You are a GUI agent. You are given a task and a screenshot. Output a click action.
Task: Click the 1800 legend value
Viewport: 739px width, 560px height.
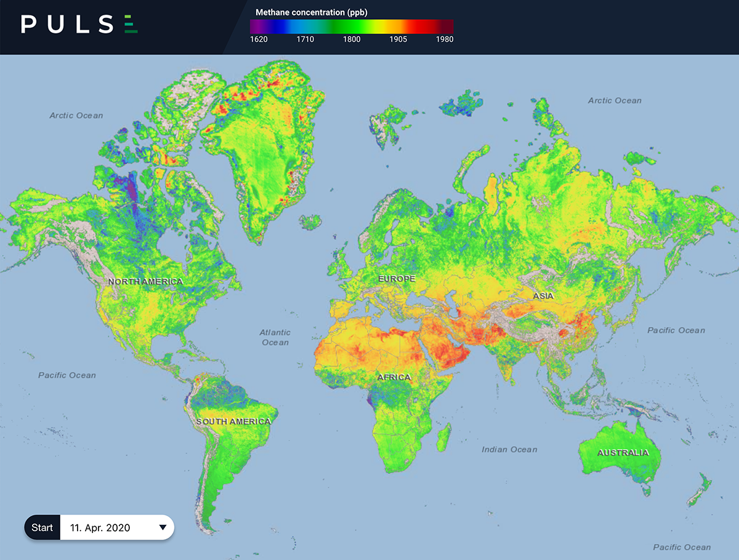coord(352,39)
